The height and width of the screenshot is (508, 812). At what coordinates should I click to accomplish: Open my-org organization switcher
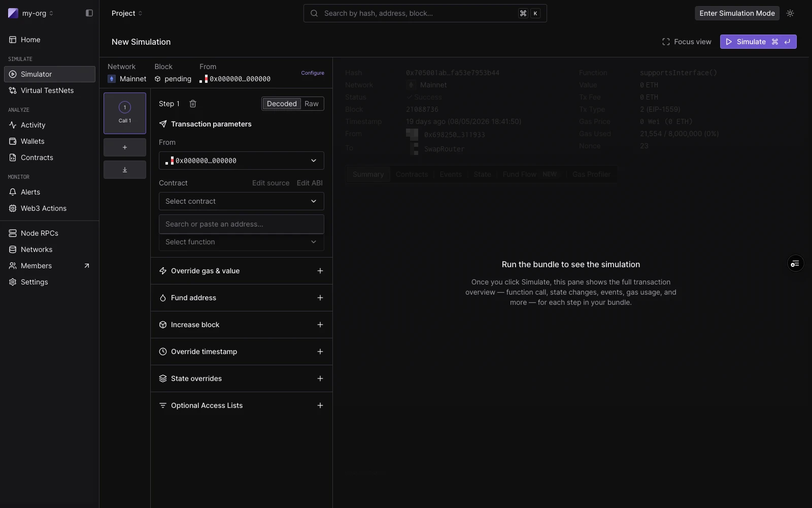click(31, 13)
